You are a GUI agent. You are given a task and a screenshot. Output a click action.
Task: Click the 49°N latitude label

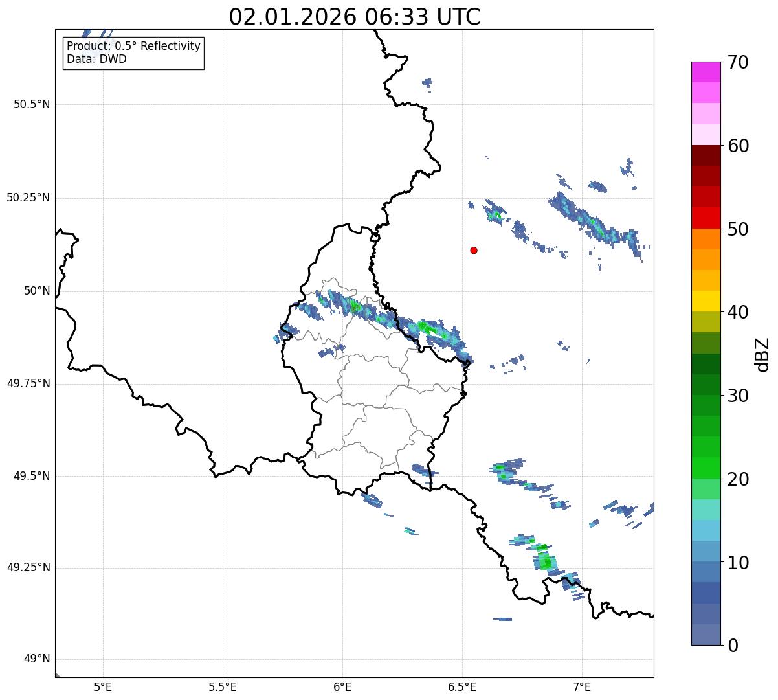pyautogui.click(x=37, y=659)
